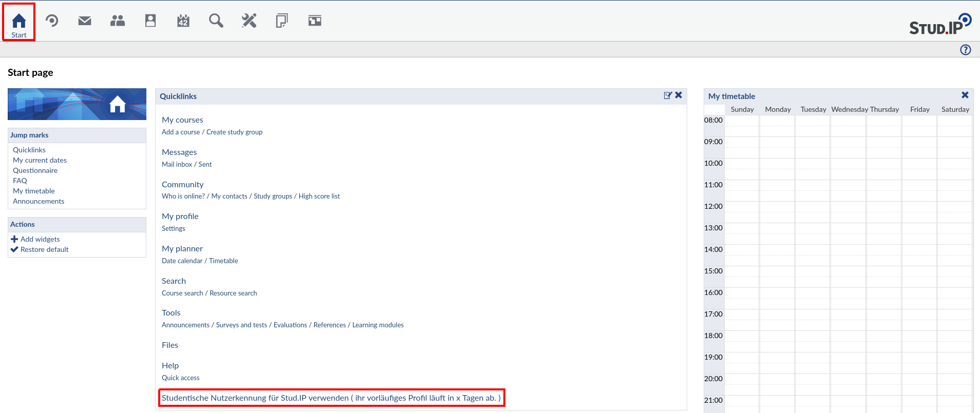Click the magnifying glass Search icon
The height and width of the screenshot is (413, 980).
pyautogui.click(x=216, y=21)
